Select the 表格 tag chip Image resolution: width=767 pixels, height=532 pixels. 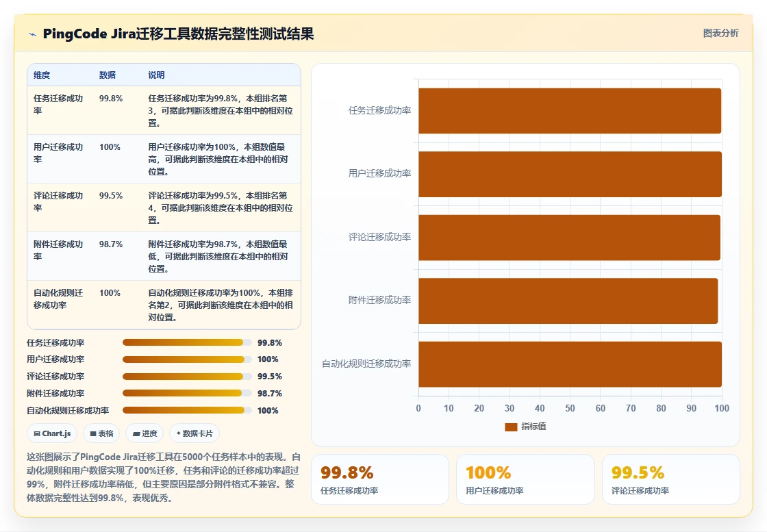101,433
